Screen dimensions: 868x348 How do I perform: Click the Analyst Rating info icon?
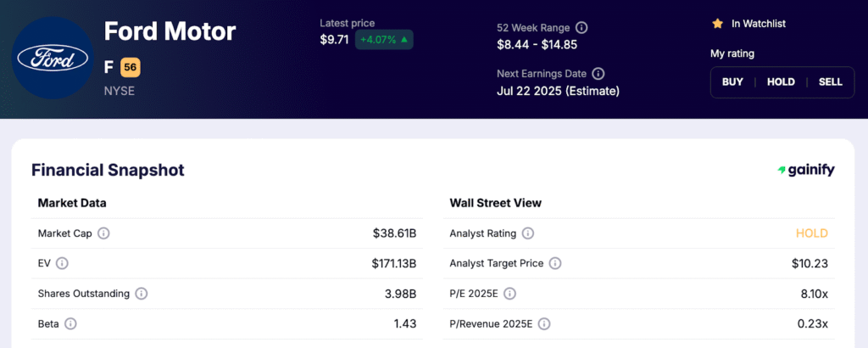[528, 233]
